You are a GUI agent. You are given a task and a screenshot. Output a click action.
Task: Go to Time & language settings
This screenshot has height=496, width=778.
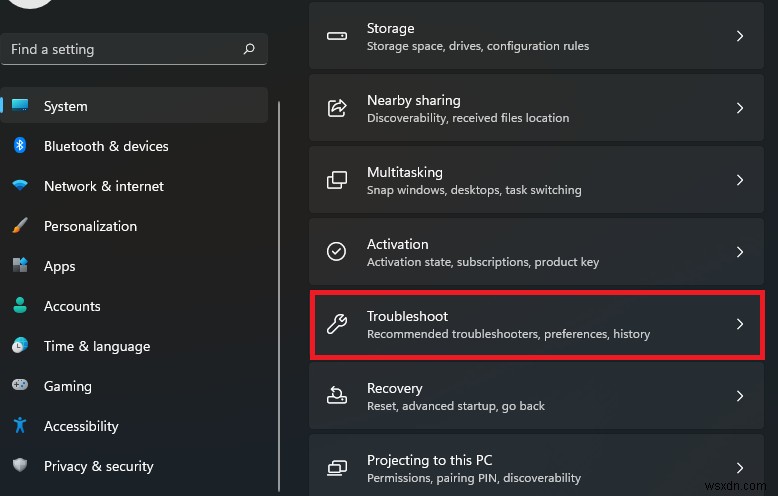(x=97, y=346)
